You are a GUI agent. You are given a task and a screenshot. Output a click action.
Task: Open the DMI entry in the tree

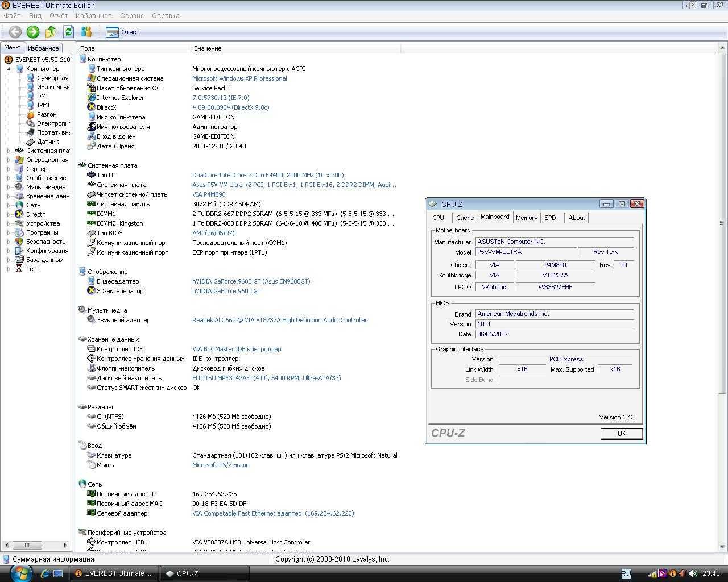pos(43,96)
